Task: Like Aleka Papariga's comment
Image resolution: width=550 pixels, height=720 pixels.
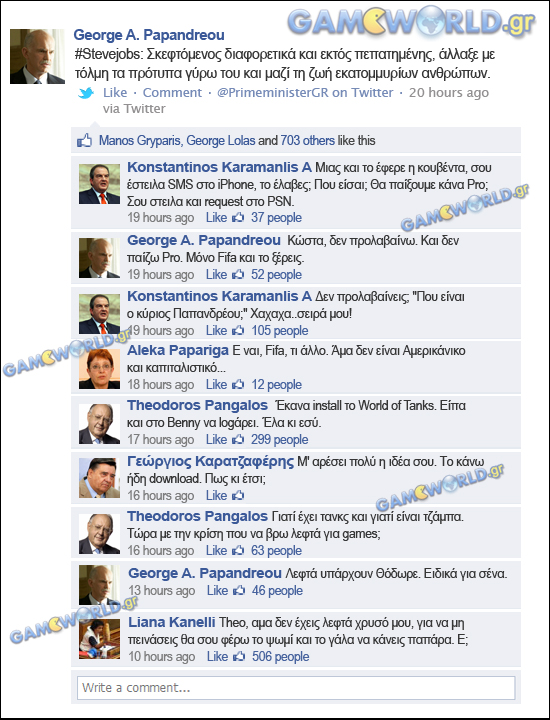Action: 216,385
